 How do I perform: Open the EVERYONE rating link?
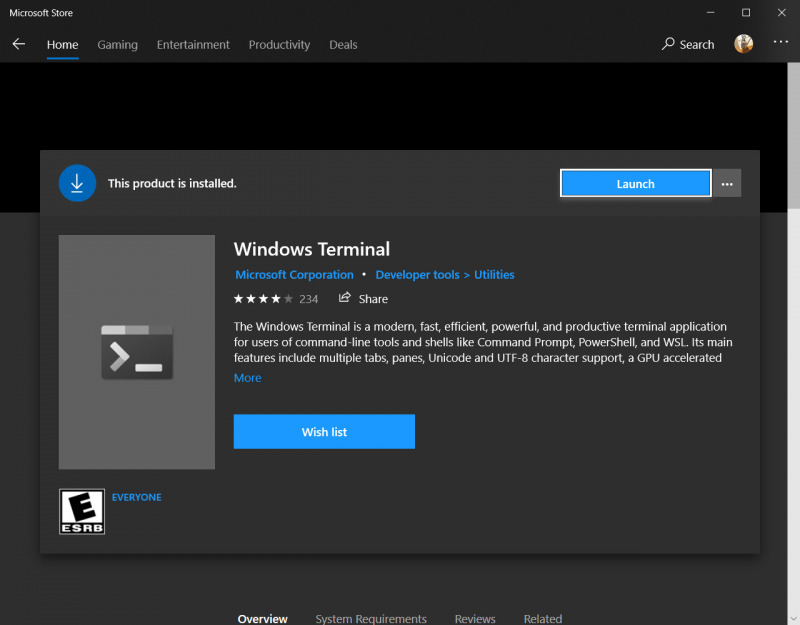pos(137,497)
